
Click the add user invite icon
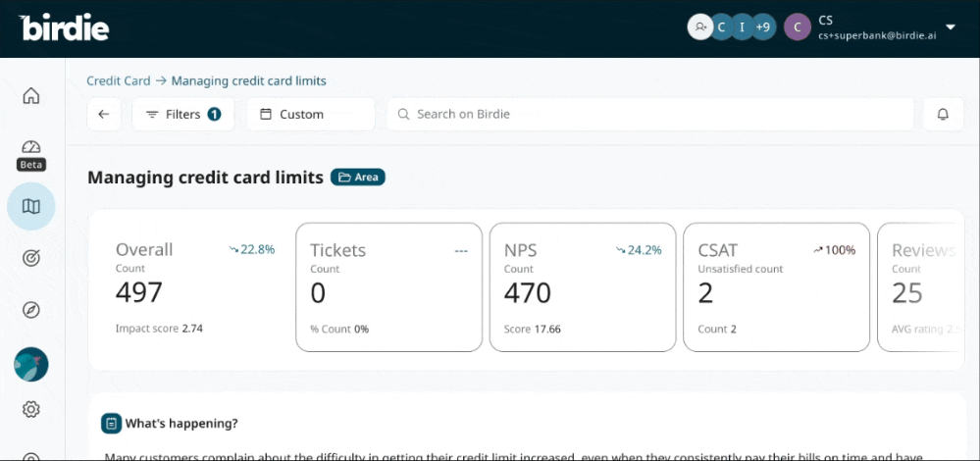click(699, 27)
